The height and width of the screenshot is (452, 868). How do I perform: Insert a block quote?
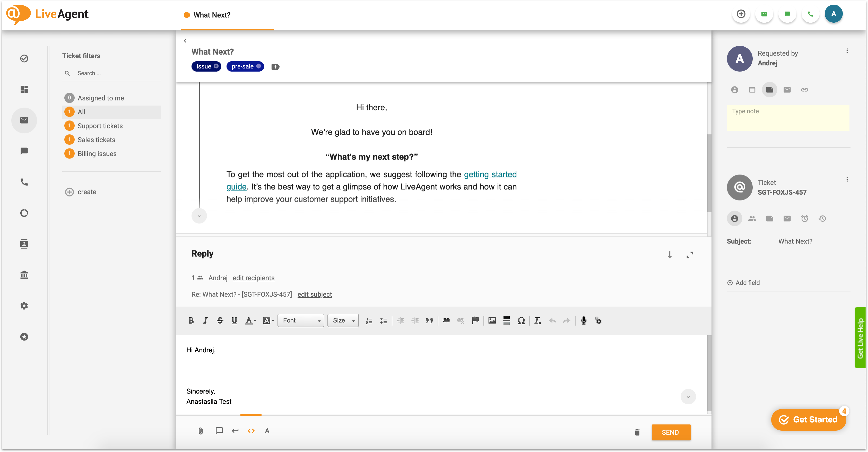pyautogui.click(x=429, y=320)
